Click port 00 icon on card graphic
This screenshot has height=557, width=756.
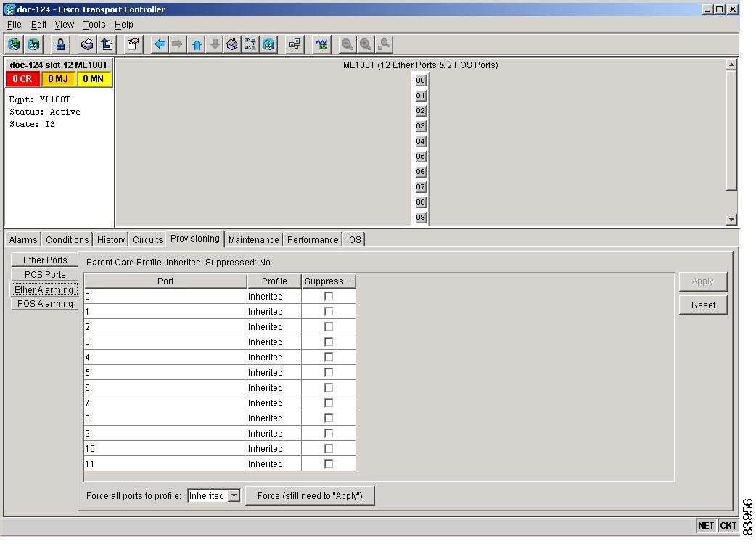(x=421, y=81)
